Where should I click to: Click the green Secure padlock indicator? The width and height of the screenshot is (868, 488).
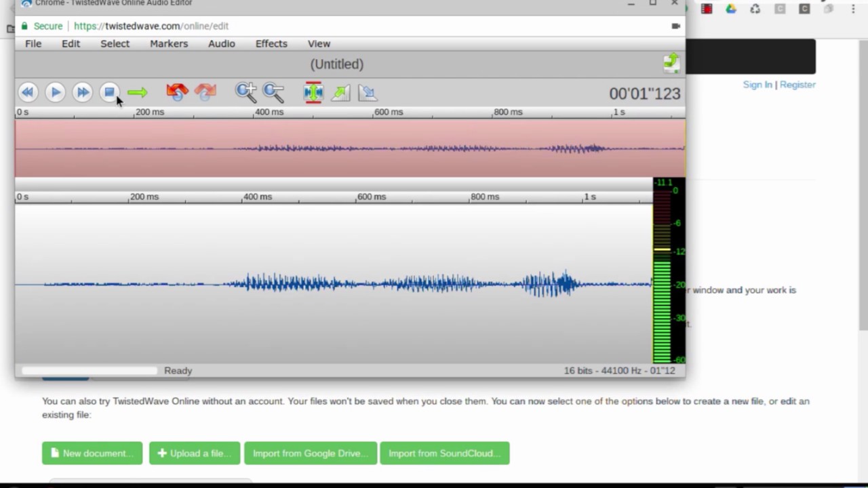[x=41, y=26]
